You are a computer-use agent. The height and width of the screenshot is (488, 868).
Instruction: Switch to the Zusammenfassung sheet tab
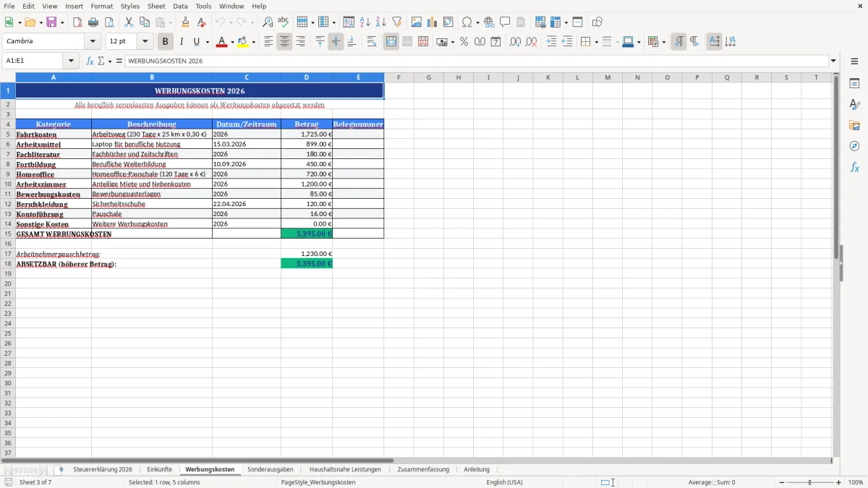[423, 469]
